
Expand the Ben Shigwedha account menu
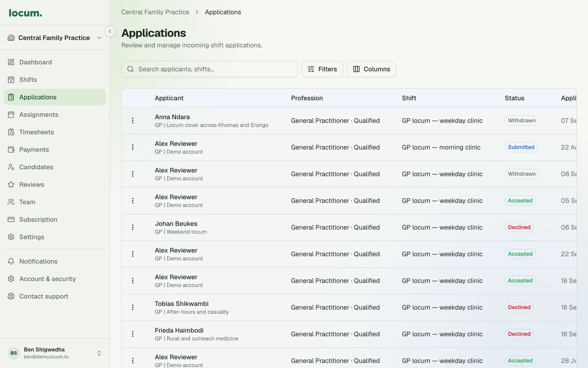coord(55,353)
